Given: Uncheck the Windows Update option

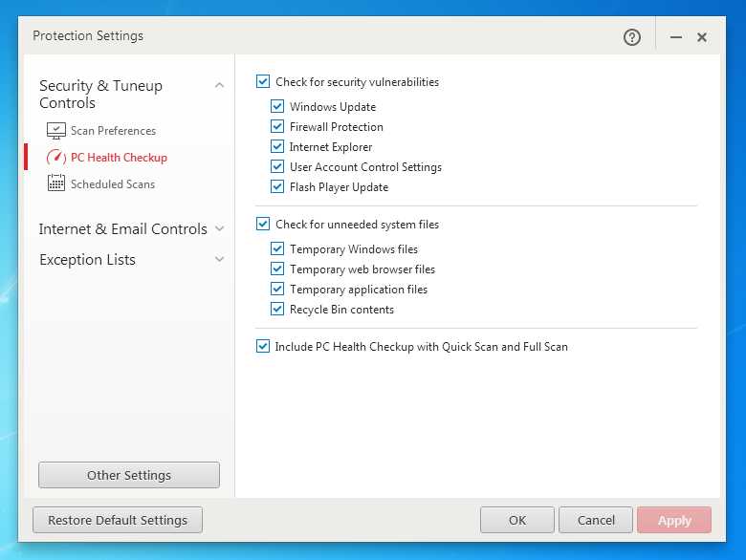Looking at the screenshot, I should (277, 107).
